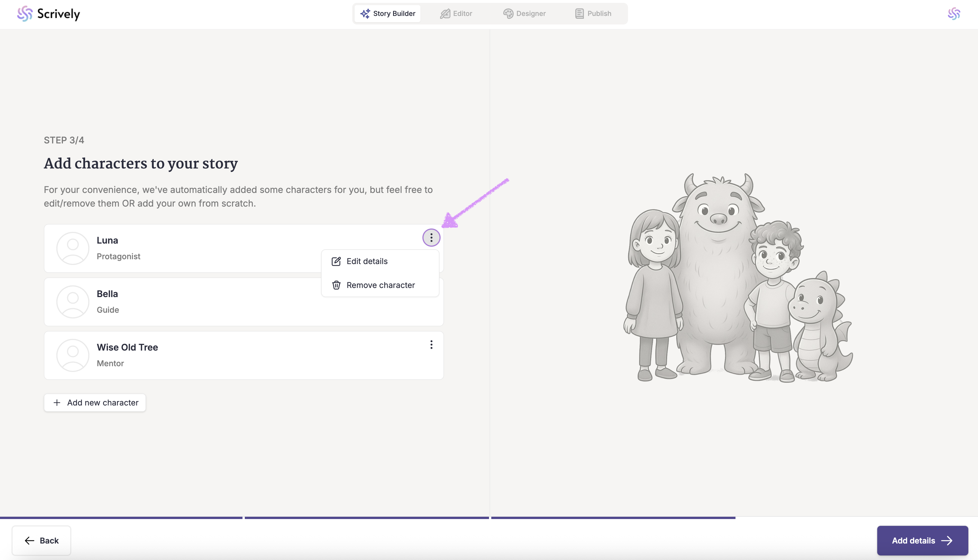Click Bella's avatar placeholder icon

(73, 302)
